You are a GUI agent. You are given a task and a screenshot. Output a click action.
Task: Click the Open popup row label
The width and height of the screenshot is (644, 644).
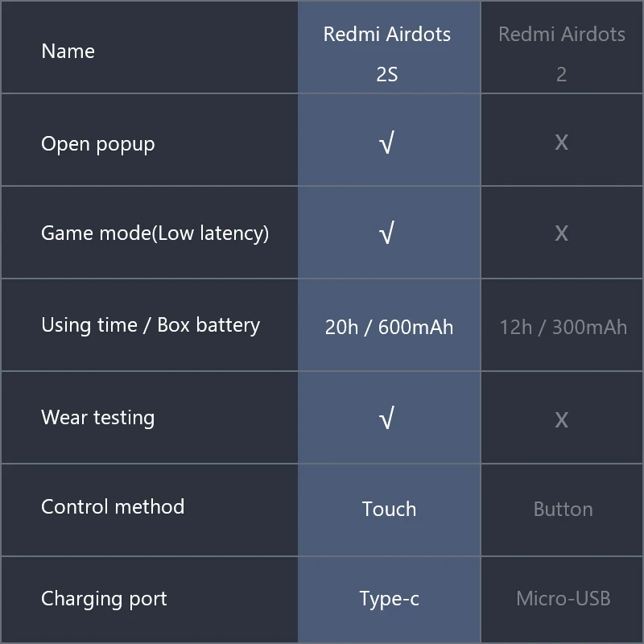[x=97, y=144]
